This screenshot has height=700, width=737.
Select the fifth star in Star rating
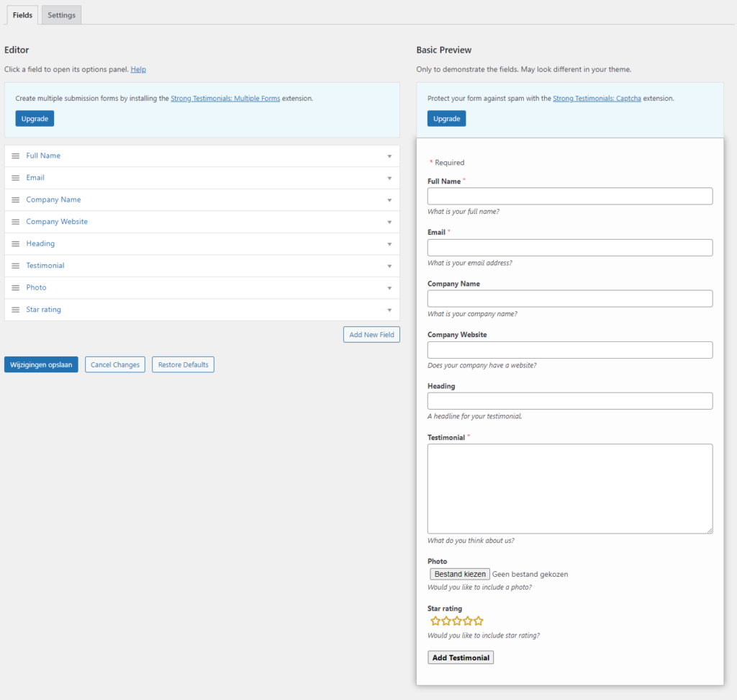click(x=479, y=621)
